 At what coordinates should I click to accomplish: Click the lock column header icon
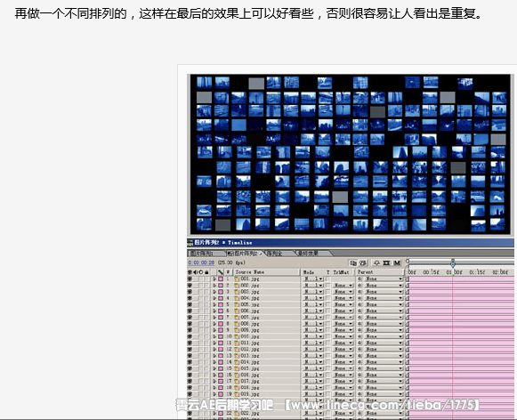[206, 272]
